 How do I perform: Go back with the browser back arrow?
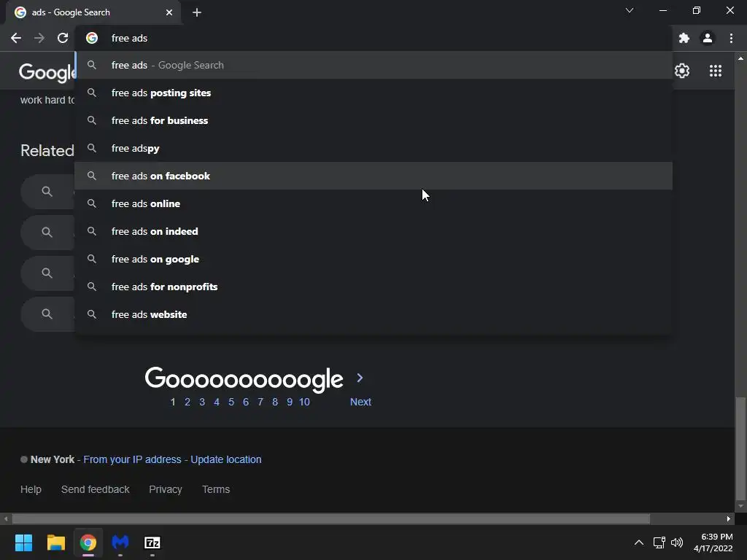tap(16, 38)
